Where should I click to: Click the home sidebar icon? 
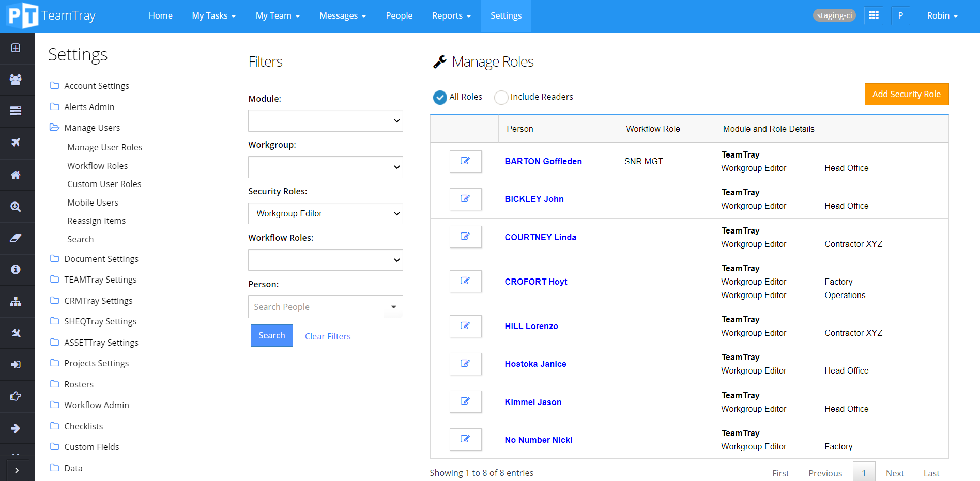point(16,175)
